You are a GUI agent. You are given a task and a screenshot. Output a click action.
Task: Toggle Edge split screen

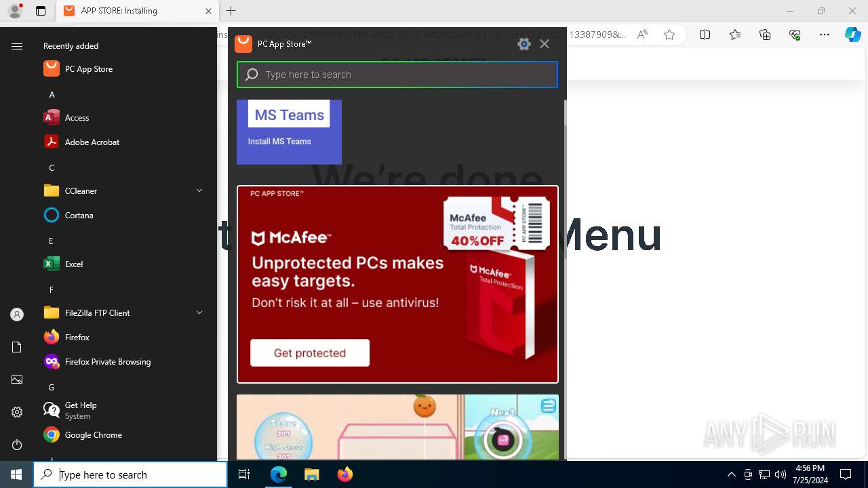(x=705, y=35)
